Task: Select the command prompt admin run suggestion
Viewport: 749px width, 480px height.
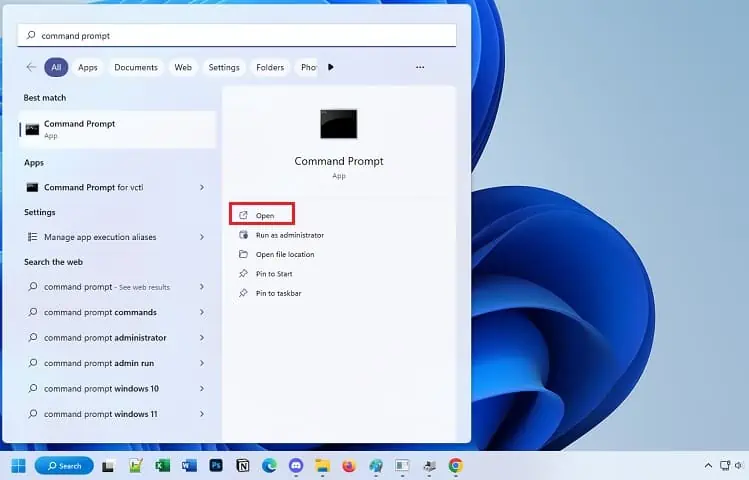Action: coord(107,363)
